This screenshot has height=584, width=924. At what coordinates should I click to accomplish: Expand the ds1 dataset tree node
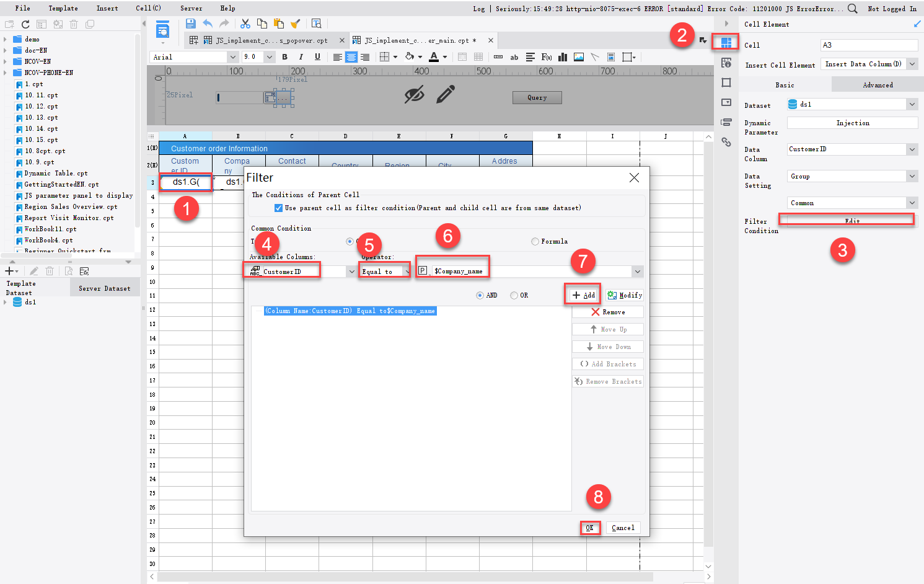[5, 303]
